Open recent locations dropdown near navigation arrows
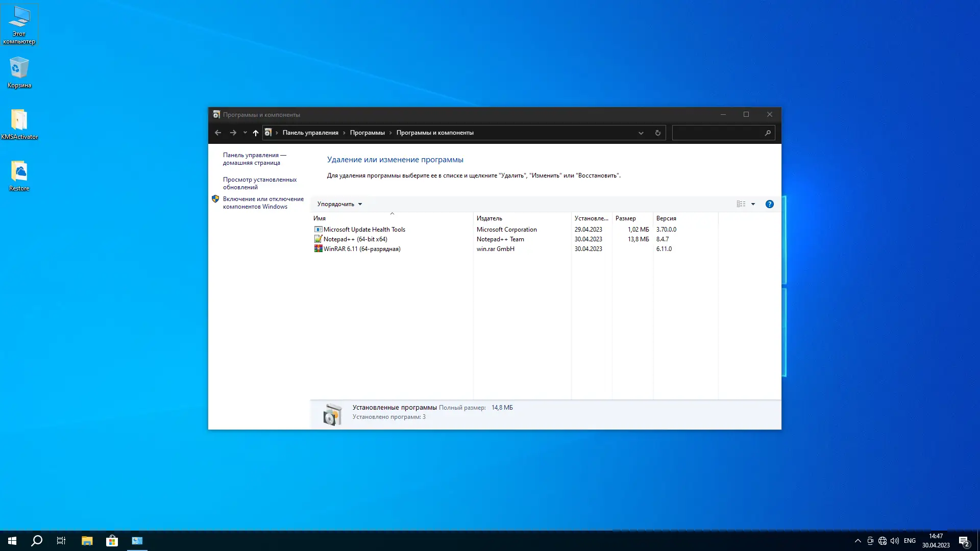Image resolution: width=980 pixels, height=551 pixels. (x=245, y=133)
